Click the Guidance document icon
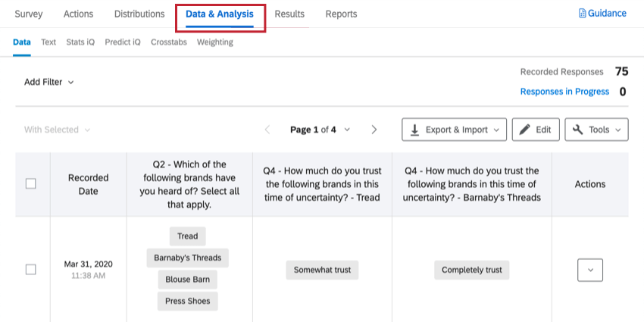Screen dimensions: 644x322 click(582, 14)
